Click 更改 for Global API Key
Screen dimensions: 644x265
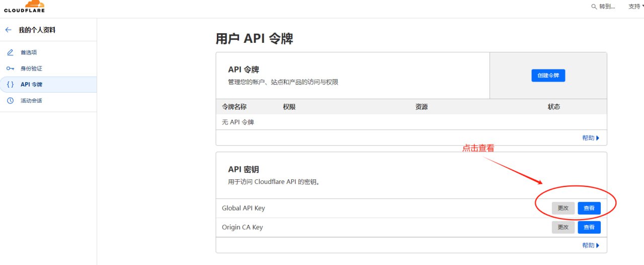563,208
